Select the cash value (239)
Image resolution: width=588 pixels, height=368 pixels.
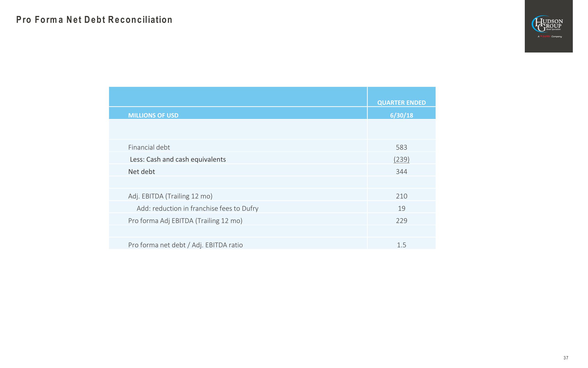[x=402, y=159]
